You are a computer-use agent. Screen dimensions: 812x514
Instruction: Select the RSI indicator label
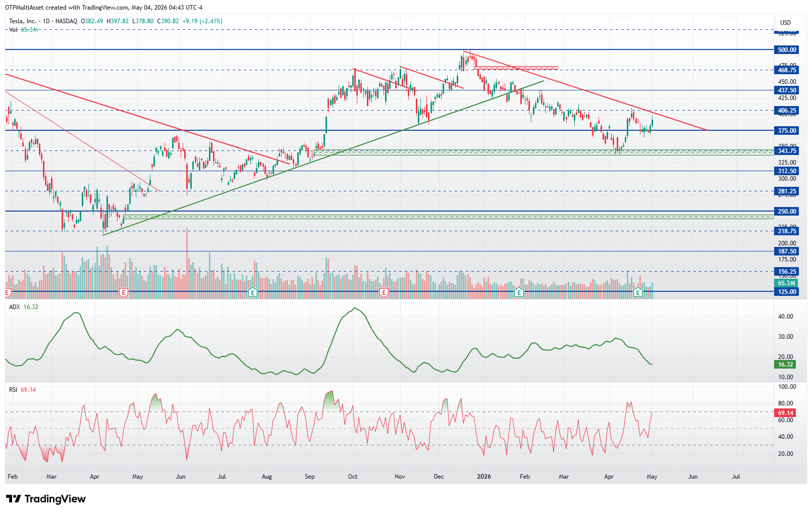click(x=13, y=390)
